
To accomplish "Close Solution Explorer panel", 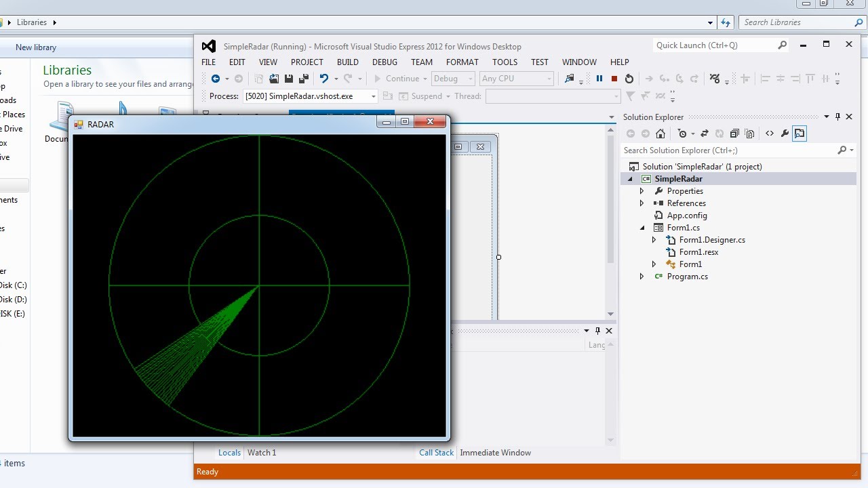I will (x=849, y=117).
